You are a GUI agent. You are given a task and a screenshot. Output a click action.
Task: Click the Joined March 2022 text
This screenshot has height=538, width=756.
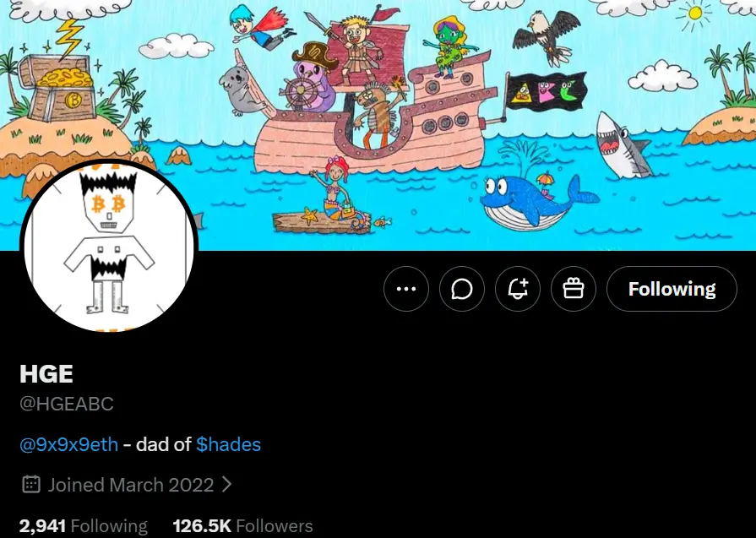(131, 485)
